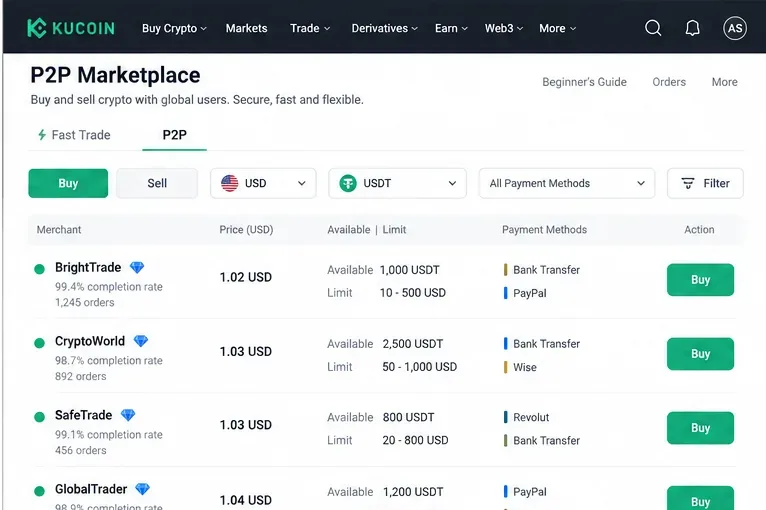766x510 pixels.
Task: Open the All Payment Methods dropdown
Action: [567, 183]
